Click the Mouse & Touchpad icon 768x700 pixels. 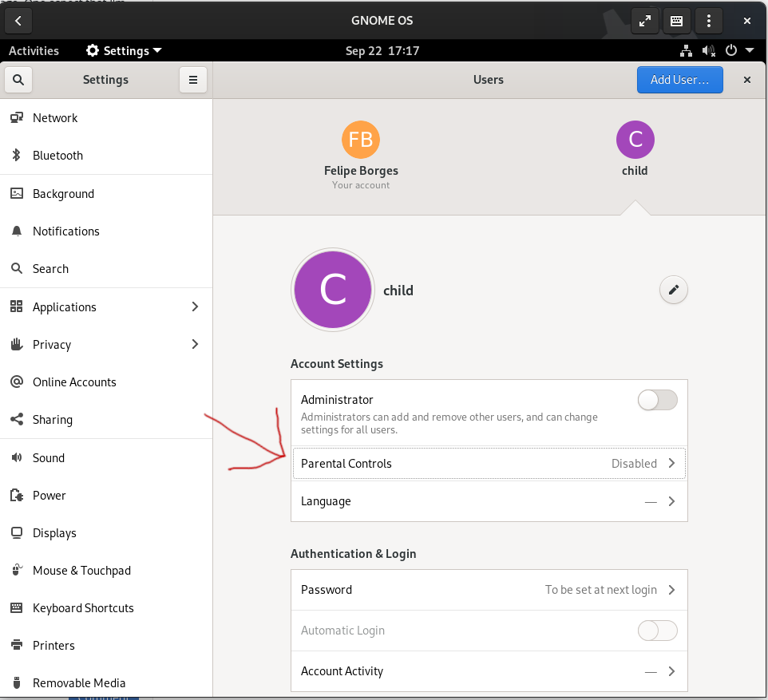point(17,570)
